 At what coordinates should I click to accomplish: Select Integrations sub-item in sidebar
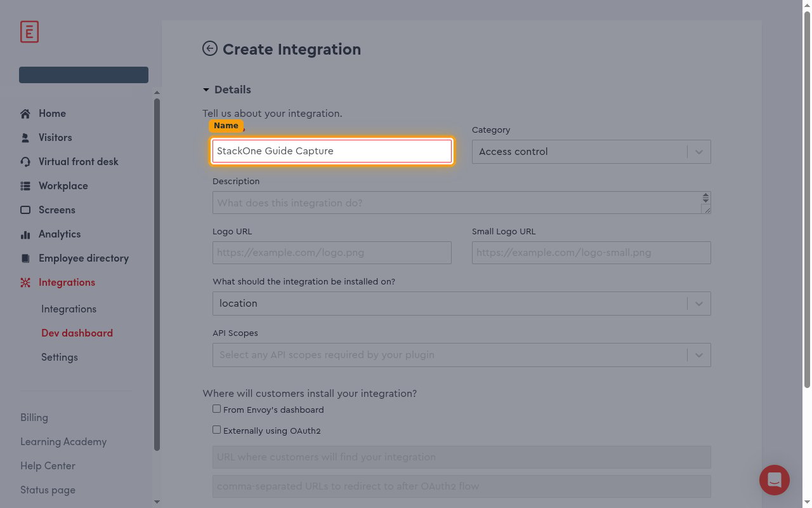pyautogui.click(x=69, y=309)
